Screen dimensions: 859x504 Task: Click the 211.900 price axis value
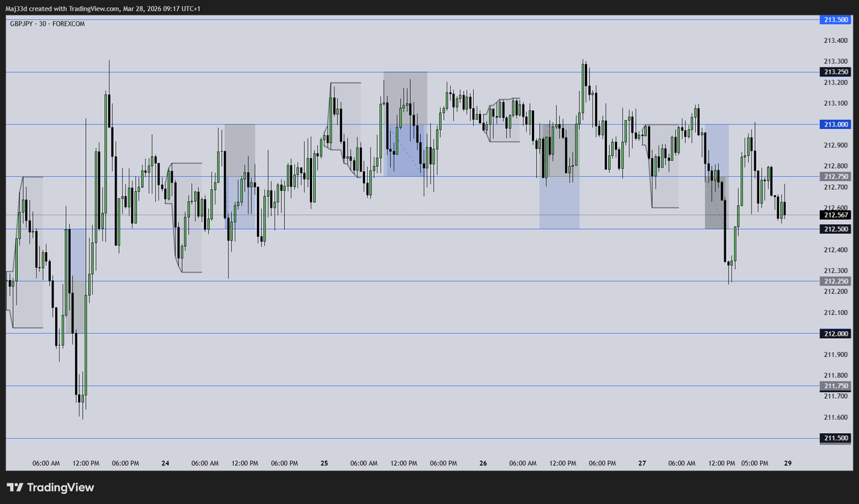click(837, 354)
